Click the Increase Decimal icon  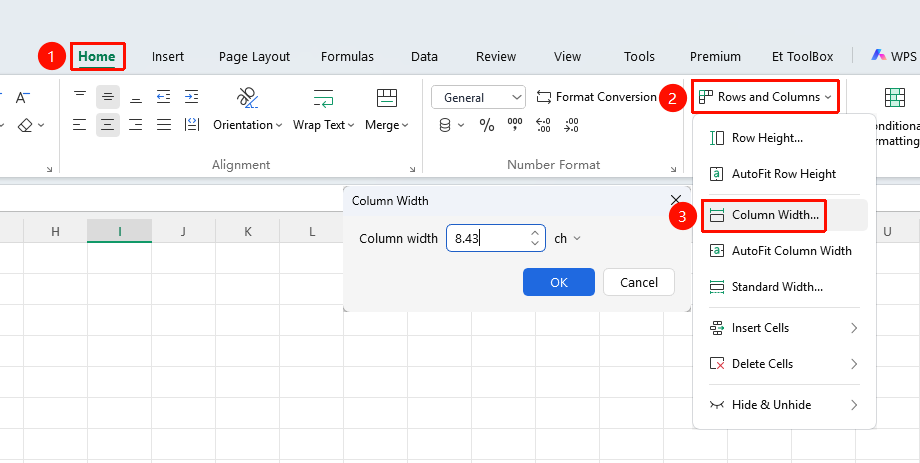click(x=543, y=125)
